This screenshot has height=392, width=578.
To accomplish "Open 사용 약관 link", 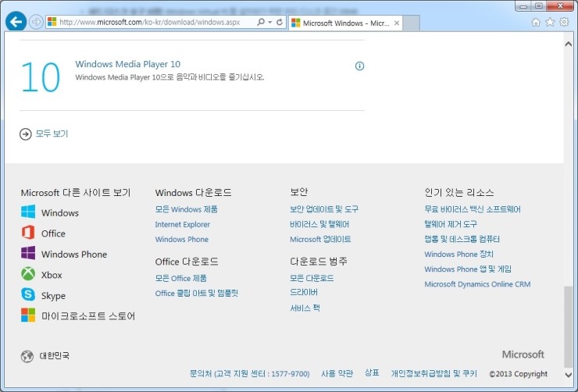I will 337,374.
